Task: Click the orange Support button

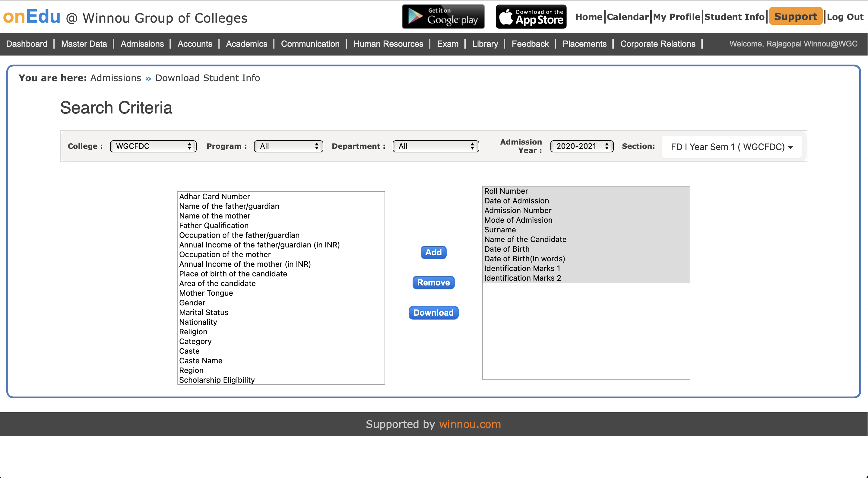Action: pos(795,16)
